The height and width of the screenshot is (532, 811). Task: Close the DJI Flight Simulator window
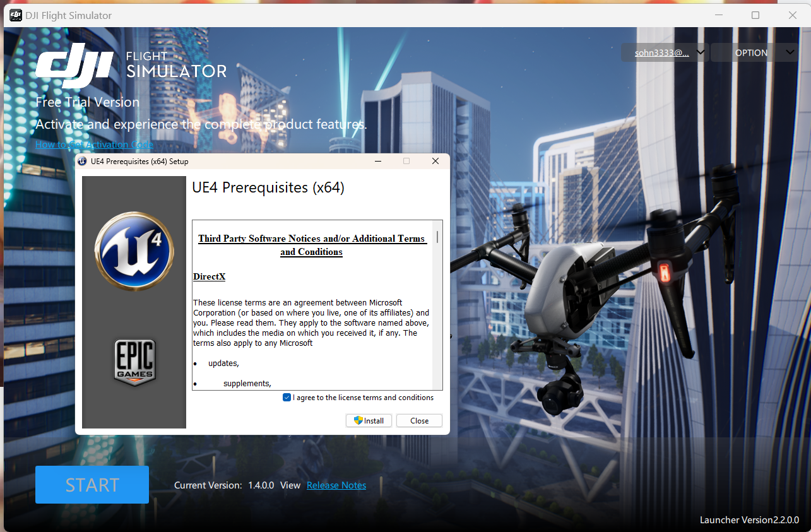(793, 15)
